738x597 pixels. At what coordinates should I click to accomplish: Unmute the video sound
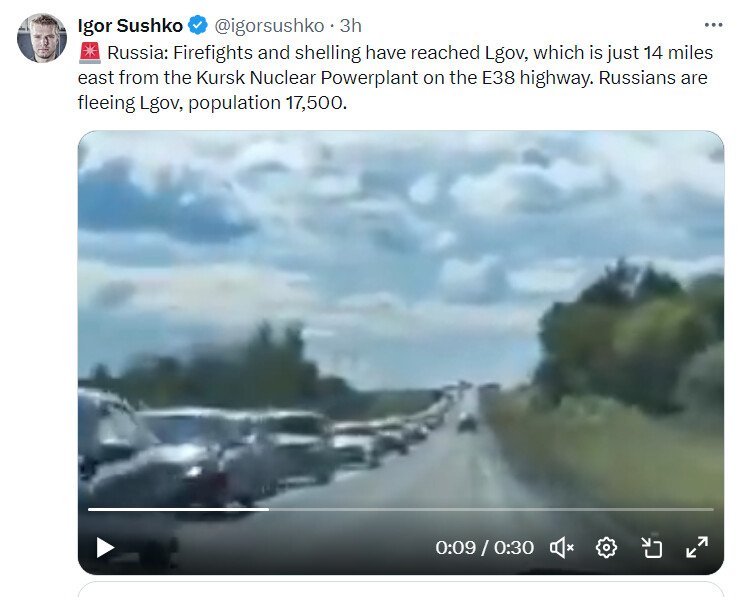562,547
